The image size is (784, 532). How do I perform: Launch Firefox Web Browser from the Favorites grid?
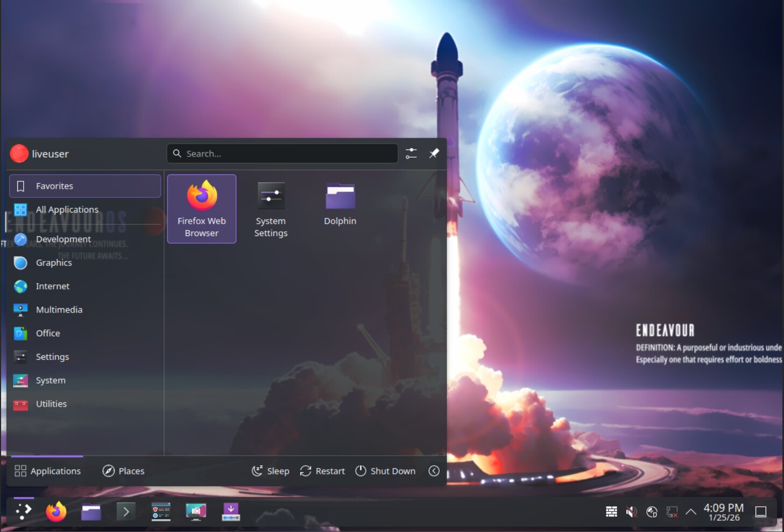coord(202,209)
